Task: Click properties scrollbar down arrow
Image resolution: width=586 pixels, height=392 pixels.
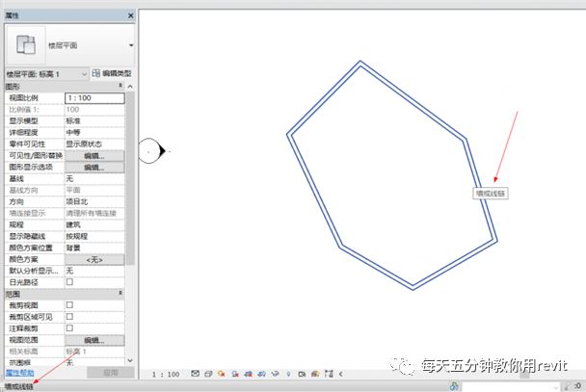Action: coord(130,360)
